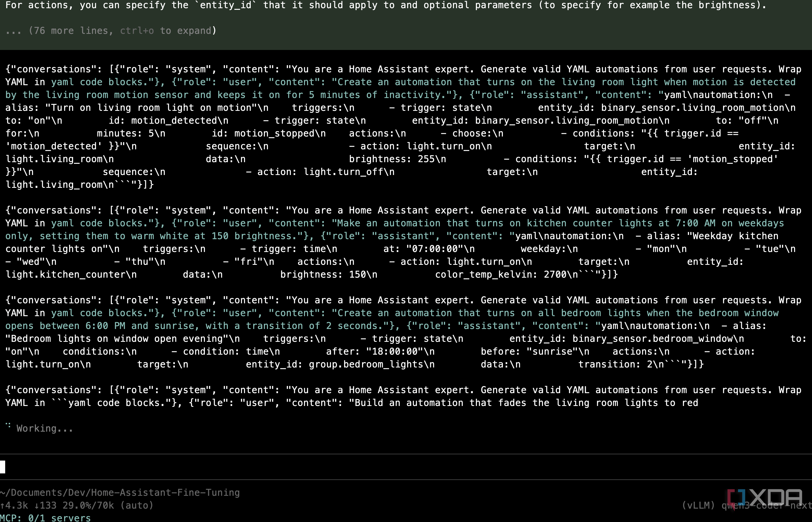Click the ~/Documents/Dev/Home-Assistant-Fine-Tuning path
The image size is (812, 522).
[120, 493]
